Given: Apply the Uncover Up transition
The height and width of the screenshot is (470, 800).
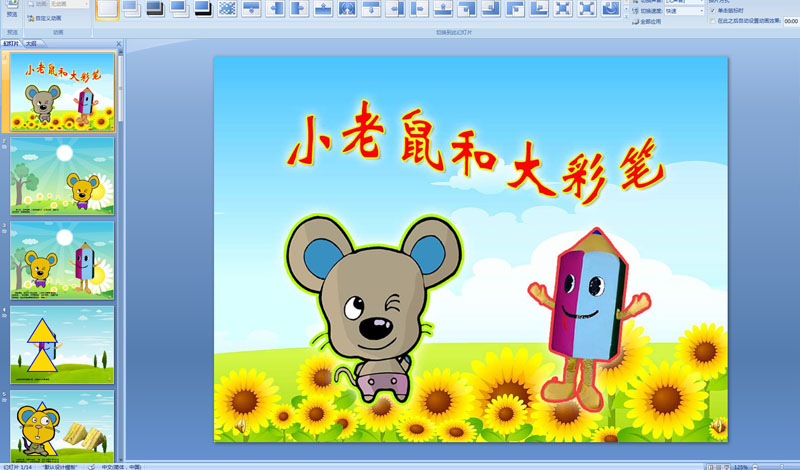Looking at the screenshot, I should pyautogui.click(x=443, y=8).
